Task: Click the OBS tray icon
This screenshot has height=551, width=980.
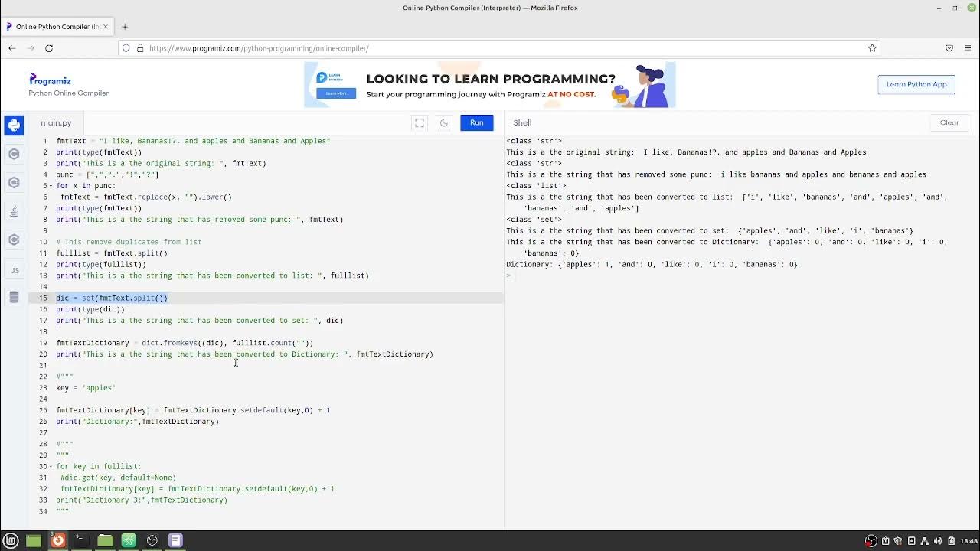Action: click(x=871, y=541)
